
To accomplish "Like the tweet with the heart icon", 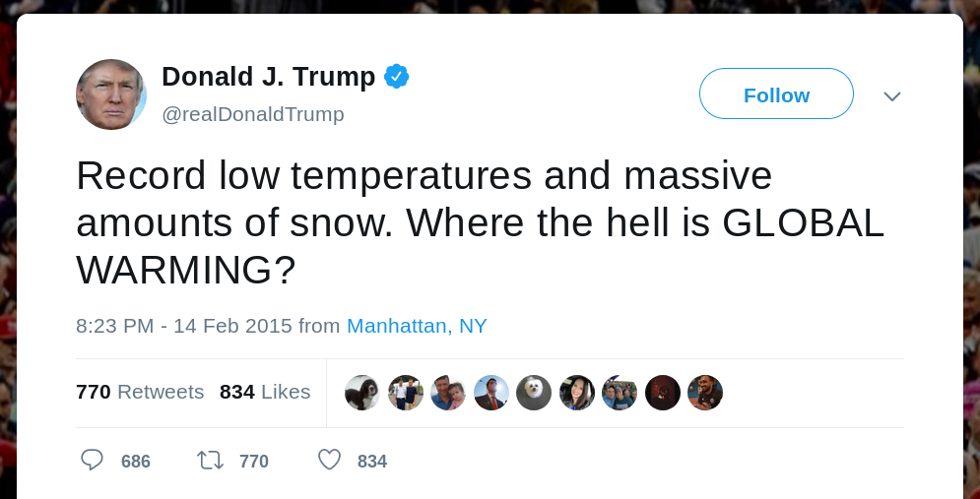I will click(x=329, y=461).
